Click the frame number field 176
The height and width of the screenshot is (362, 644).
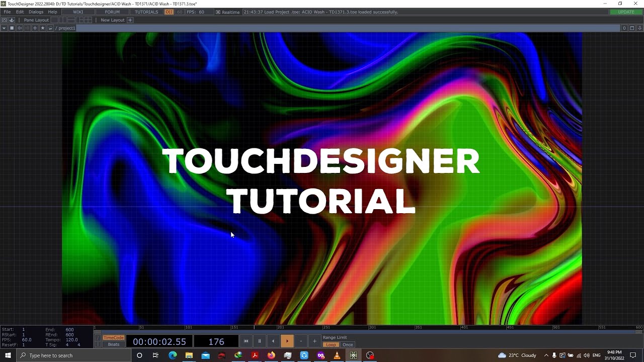(x=216, y=342)
